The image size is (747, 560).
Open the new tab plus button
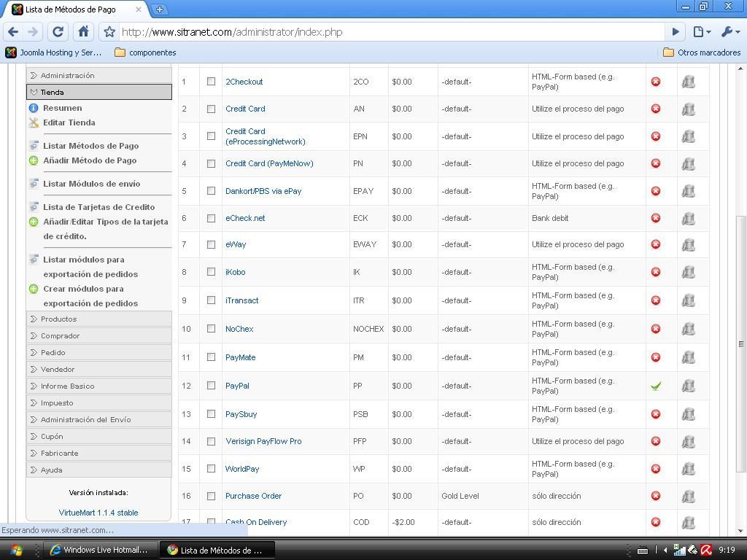click(x=160, y=9)
